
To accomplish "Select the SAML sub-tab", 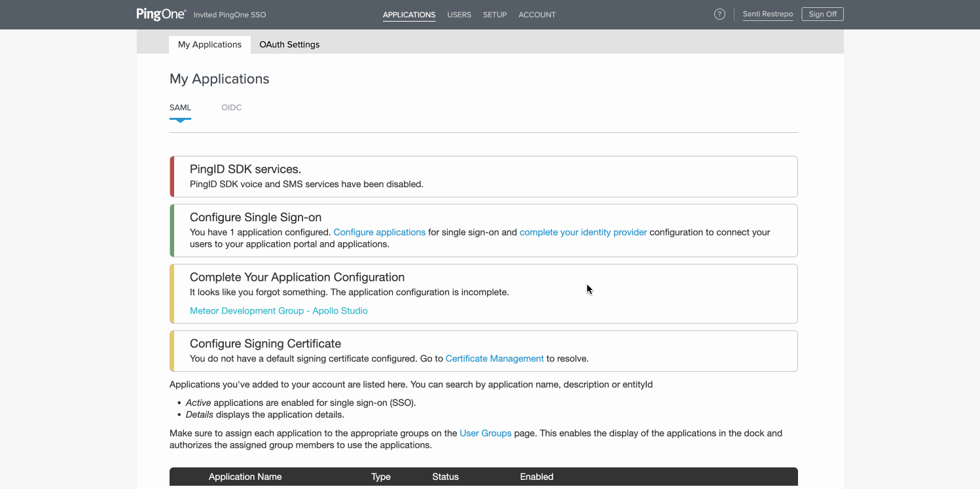I will [180, 107].
